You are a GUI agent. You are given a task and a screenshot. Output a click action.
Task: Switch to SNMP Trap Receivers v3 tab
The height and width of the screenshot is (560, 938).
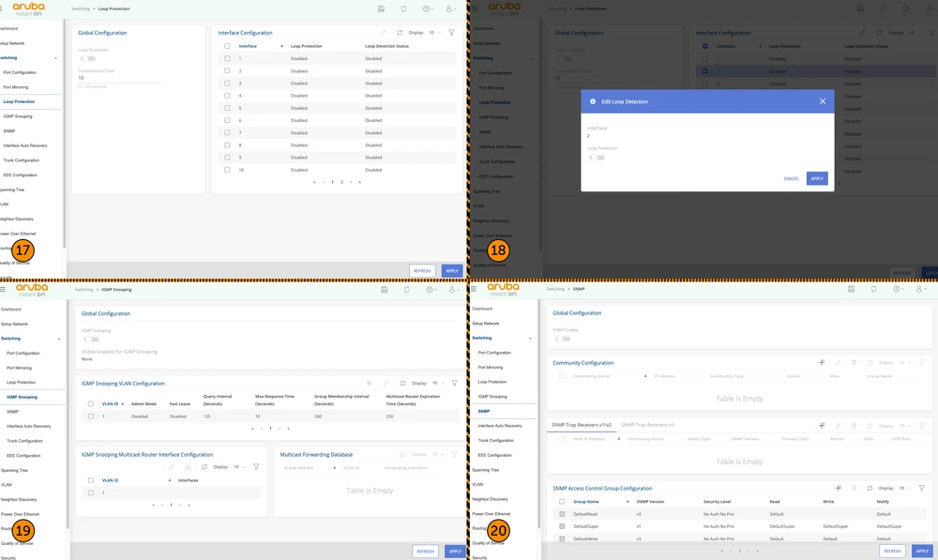[647, 425]
